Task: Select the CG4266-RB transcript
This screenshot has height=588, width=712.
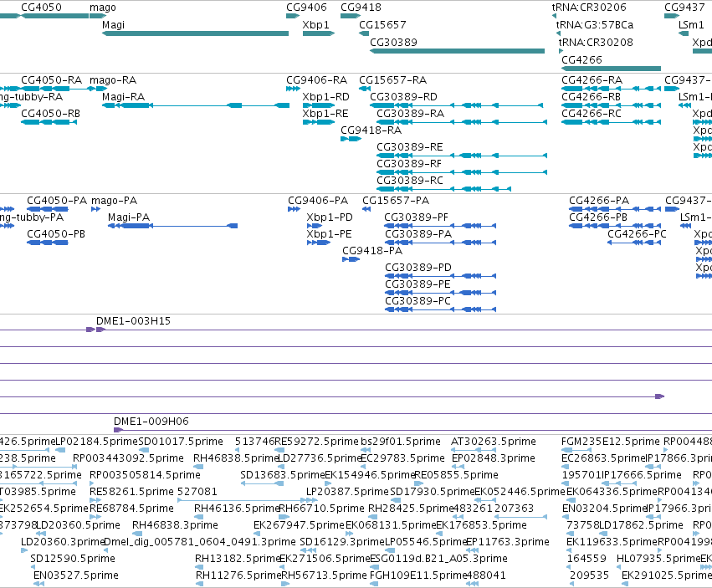Action: pos(612,105)
